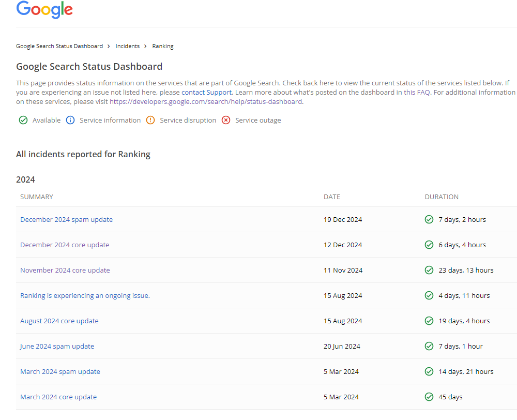Open June 2024 spam update incident
The height and width of the screenshot is (420, 517).
pyautogui.click(x=57, y=346)
